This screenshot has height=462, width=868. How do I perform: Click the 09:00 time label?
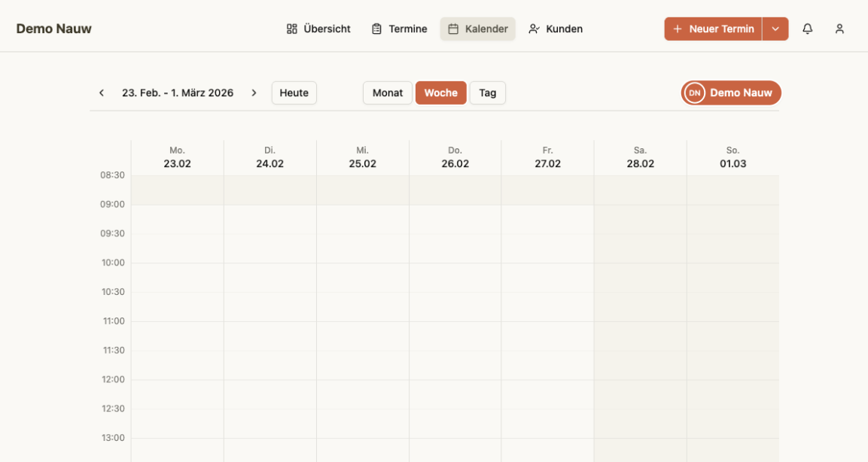click(x=112, y=205)
